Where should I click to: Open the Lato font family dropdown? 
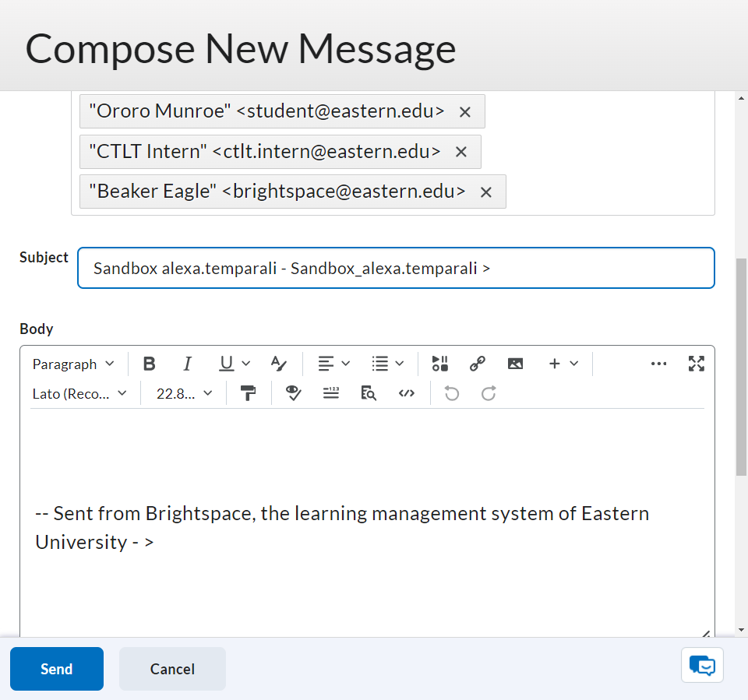point(79,394)
